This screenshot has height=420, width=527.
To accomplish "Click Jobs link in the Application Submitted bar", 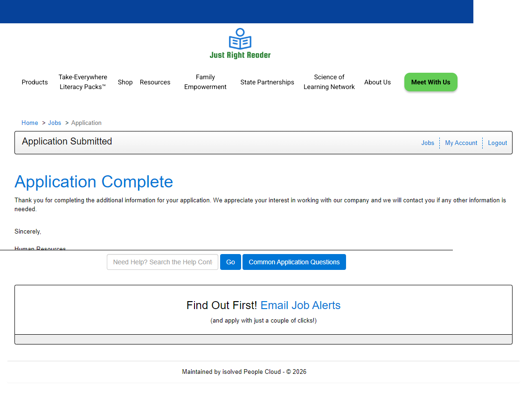I will [x=428, y=143].
